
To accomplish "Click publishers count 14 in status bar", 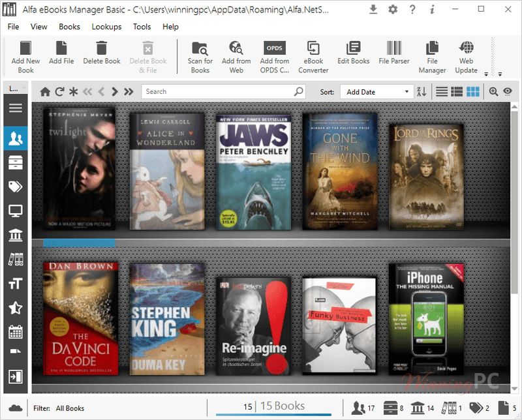I will click(x=422, y=408).
